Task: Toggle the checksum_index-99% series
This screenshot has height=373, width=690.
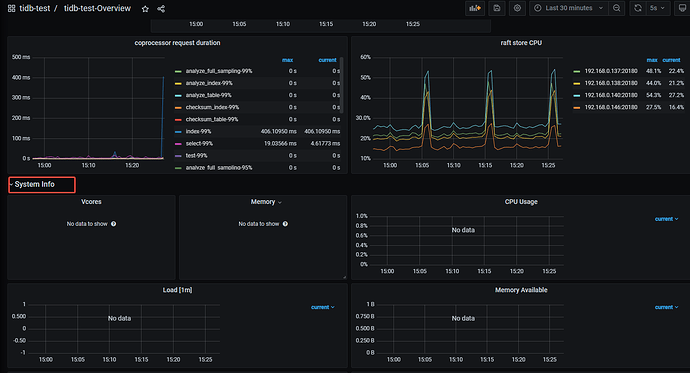Action: pos(212,107)
